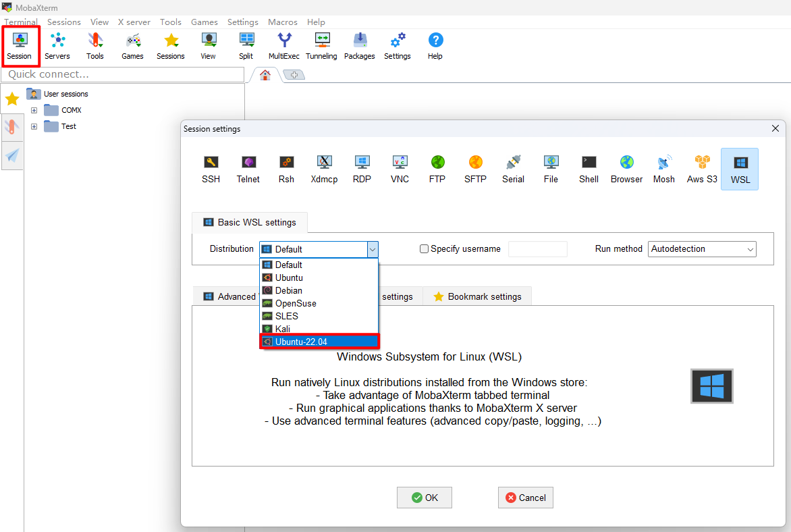Open the View menu

[x=99, y=22]
